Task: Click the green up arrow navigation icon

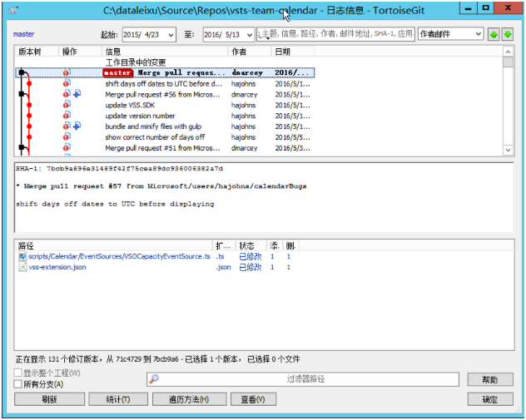Action: tap(494, 34)
